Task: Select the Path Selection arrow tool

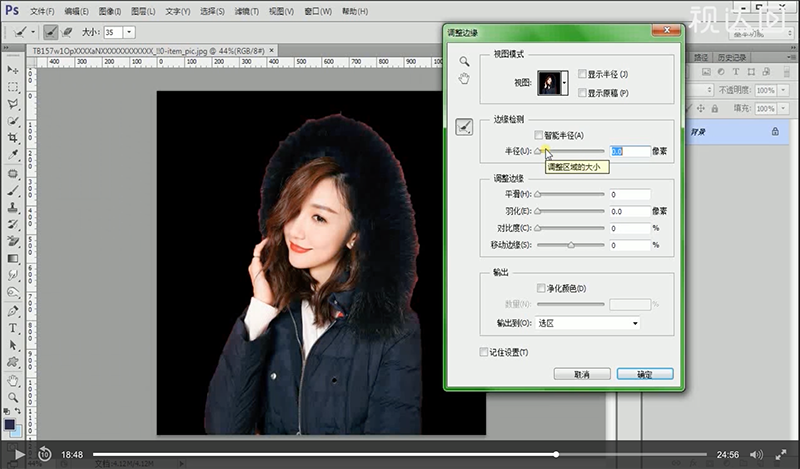Action: tap(13, 345)
